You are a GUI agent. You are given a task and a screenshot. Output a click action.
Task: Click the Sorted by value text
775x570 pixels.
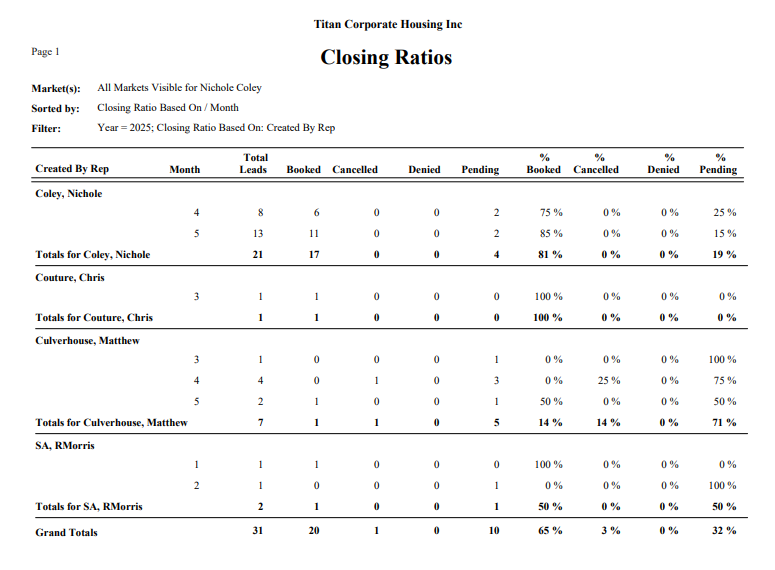(x=168, y=108)
